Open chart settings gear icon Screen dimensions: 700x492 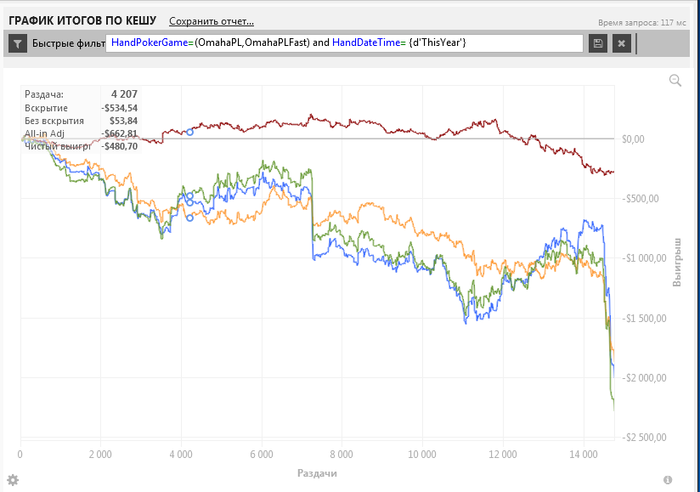(x=13, y=480)
